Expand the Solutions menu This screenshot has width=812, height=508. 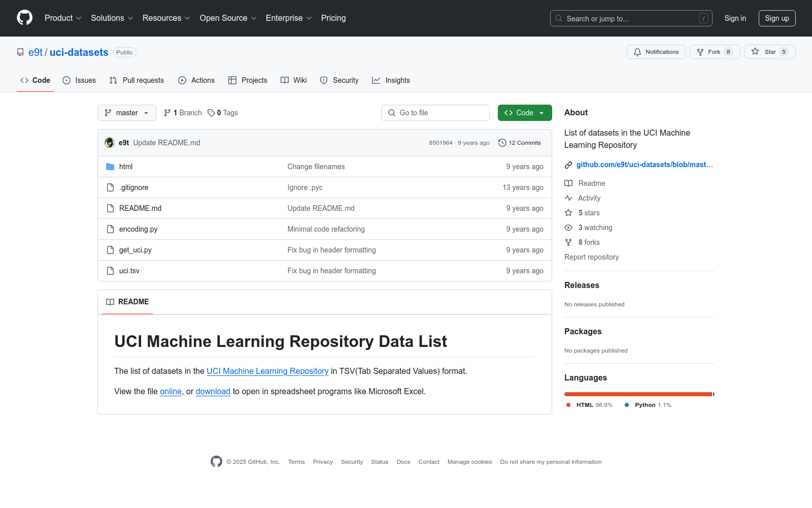coord(112,18)
